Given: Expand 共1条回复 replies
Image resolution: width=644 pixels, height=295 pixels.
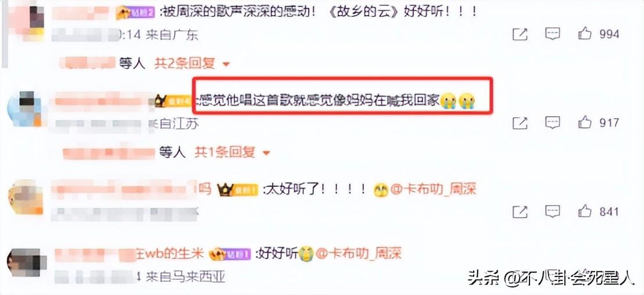Looking at the screenshot, I should (225, 153).
